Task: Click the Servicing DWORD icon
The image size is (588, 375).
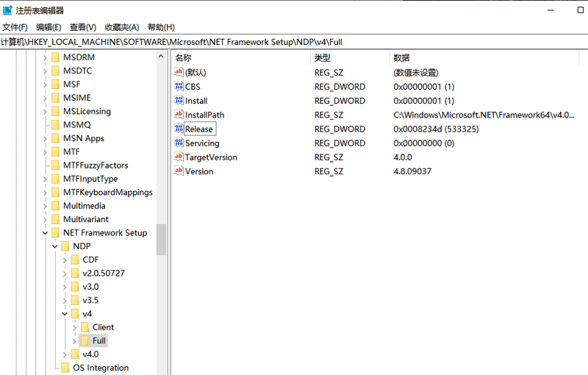Action: tap(179, 143)
